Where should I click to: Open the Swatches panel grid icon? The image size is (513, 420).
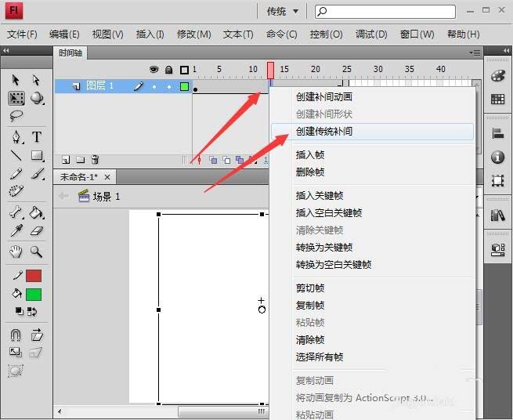click(x=497, y=100)
